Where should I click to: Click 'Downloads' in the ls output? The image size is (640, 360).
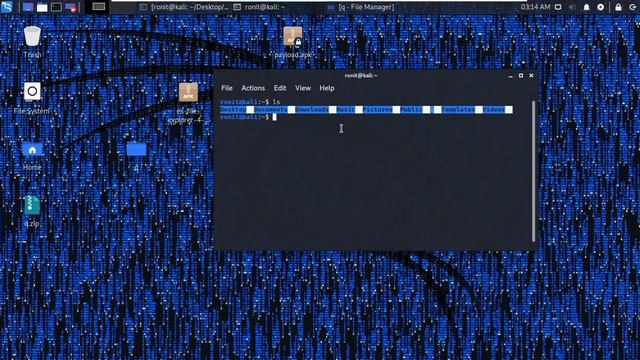(x=312, y=109)
